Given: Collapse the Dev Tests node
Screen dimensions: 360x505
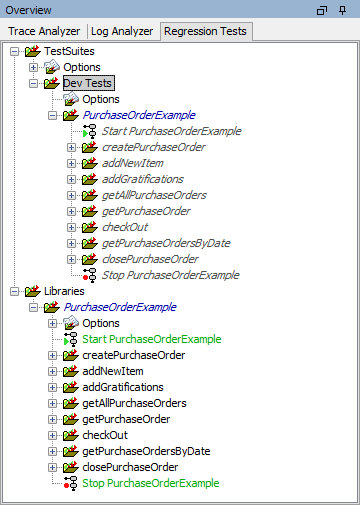Looking at the screenshot, I should click(33, 83).
